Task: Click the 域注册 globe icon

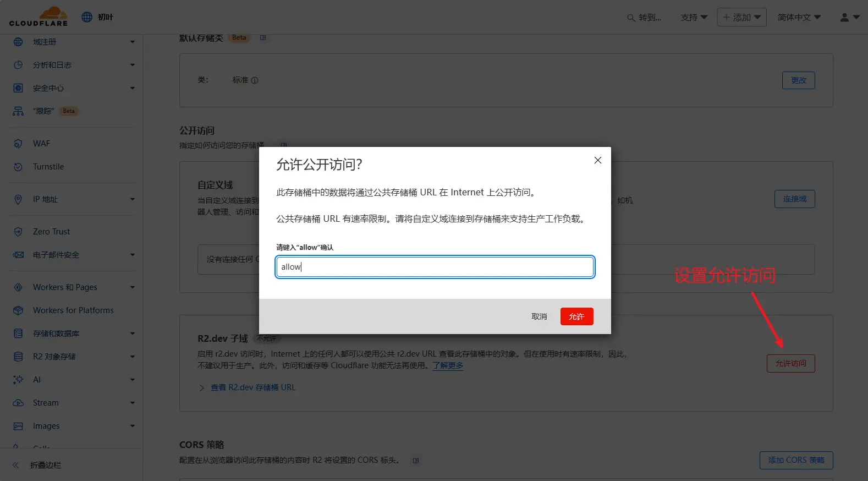Action: point(18,42)
